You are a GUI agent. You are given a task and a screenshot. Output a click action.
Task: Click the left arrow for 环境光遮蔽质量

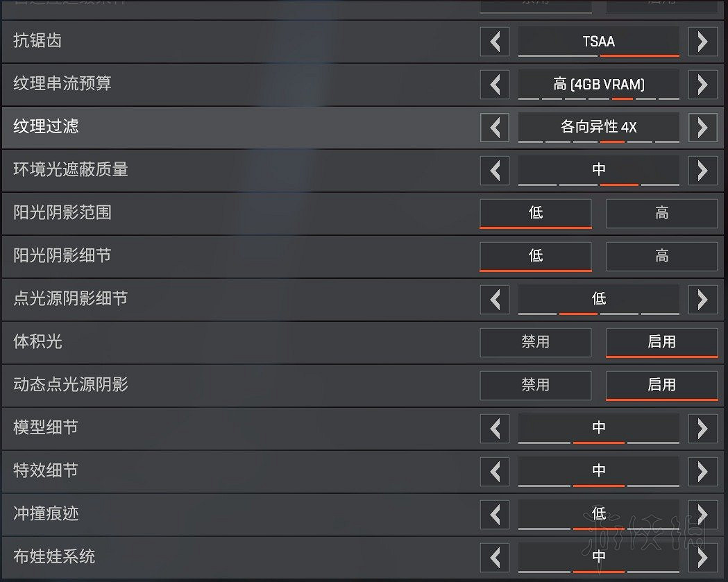pos(495,171)
